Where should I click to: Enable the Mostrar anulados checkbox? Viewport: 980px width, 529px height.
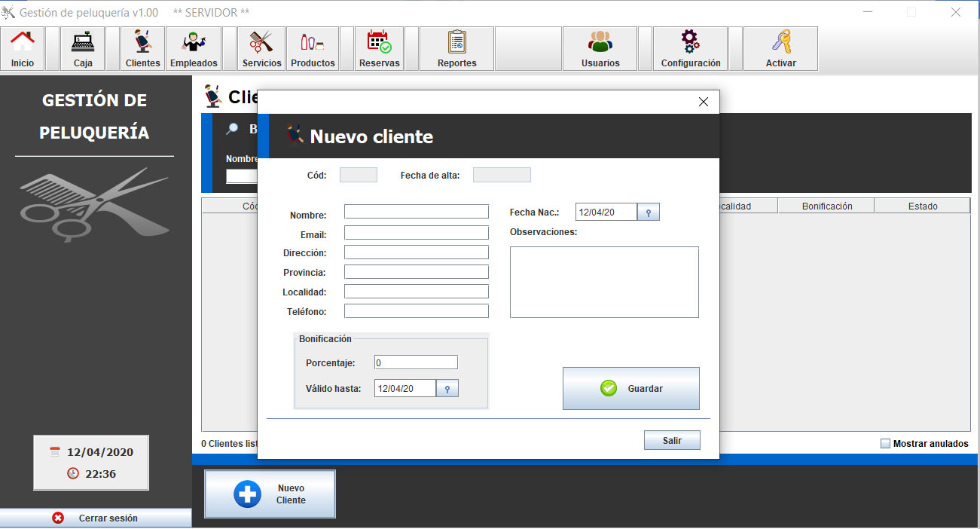885,444
